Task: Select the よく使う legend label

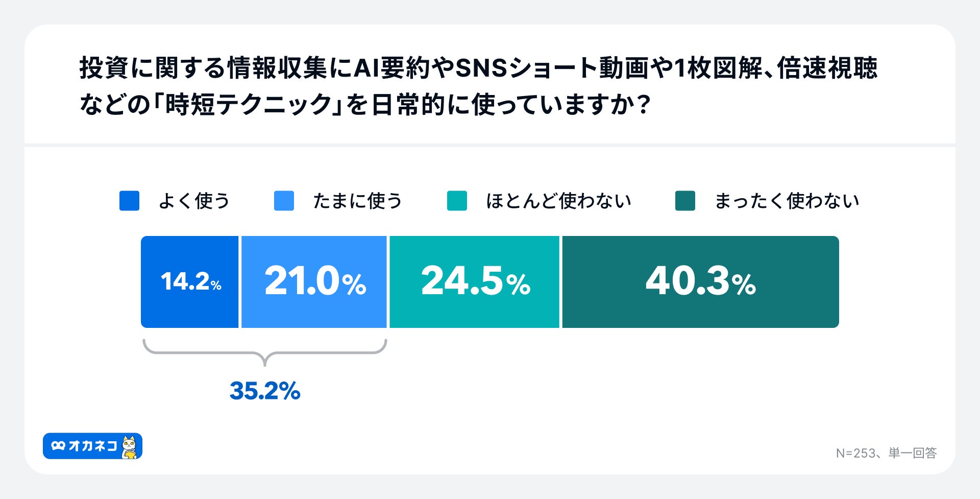Action: click(194, 201)
